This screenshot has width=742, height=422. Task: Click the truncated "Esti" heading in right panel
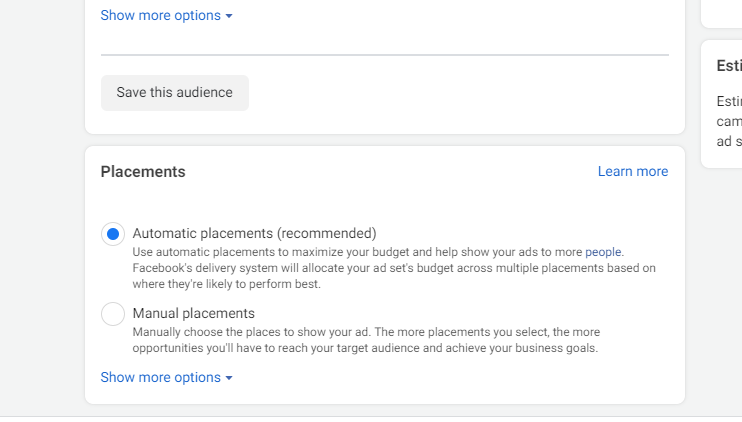[728, 66]
